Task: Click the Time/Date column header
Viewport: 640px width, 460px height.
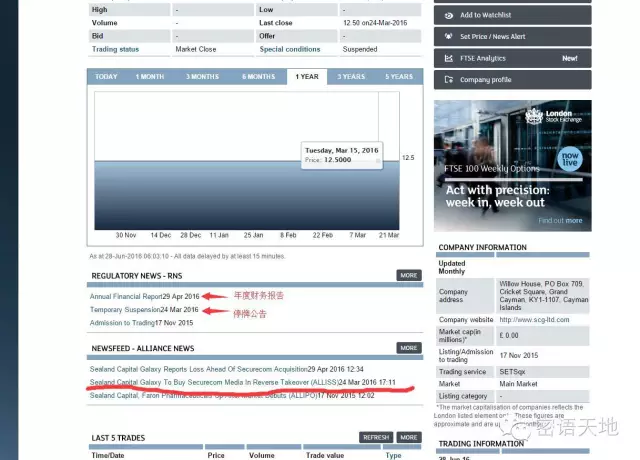Action: tap(108, 456)
